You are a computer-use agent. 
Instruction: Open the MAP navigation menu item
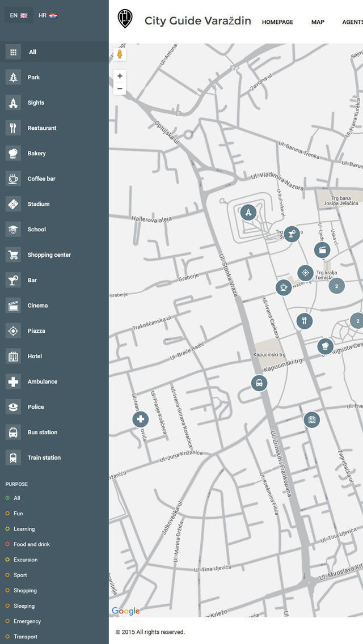coord(318,22)
